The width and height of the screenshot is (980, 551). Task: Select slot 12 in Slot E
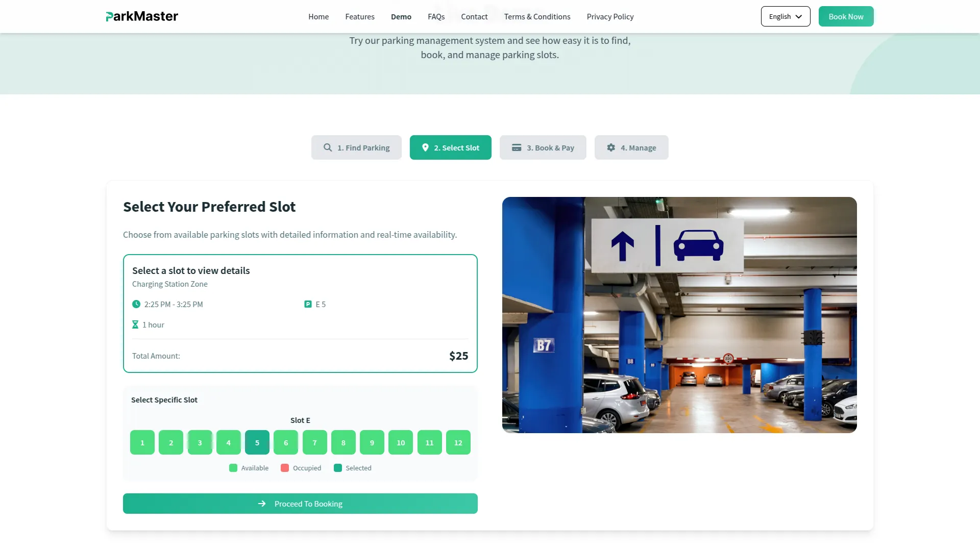click(x=458, y=442)
